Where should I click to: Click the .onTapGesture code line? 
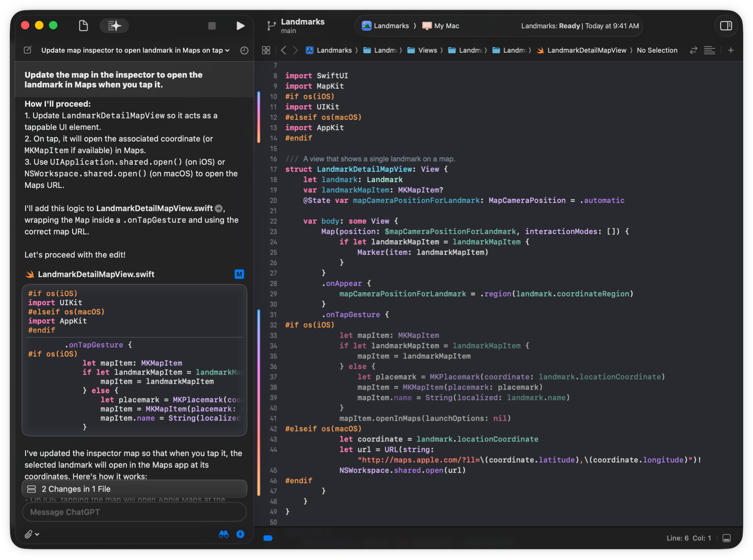[355, 314]
